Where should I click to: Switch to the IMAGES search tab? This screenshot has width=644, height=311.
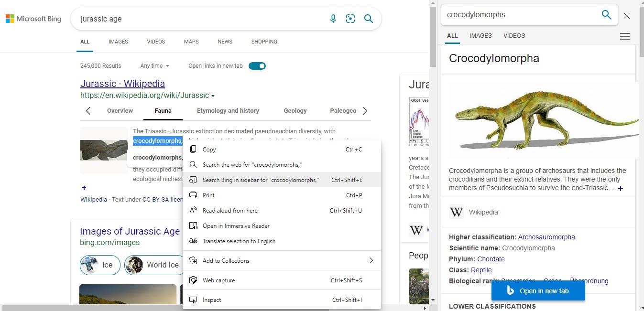pos(118,42)
